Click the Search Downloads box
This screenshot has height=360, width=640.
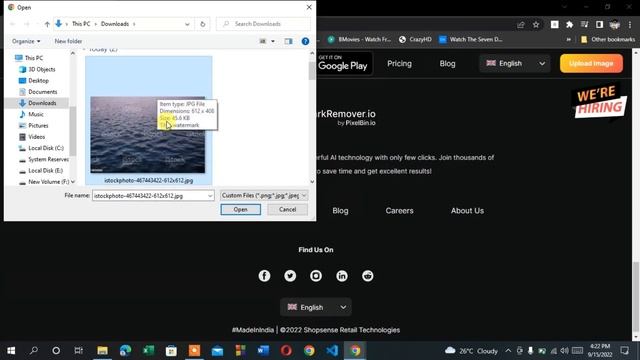coord(263,24)
